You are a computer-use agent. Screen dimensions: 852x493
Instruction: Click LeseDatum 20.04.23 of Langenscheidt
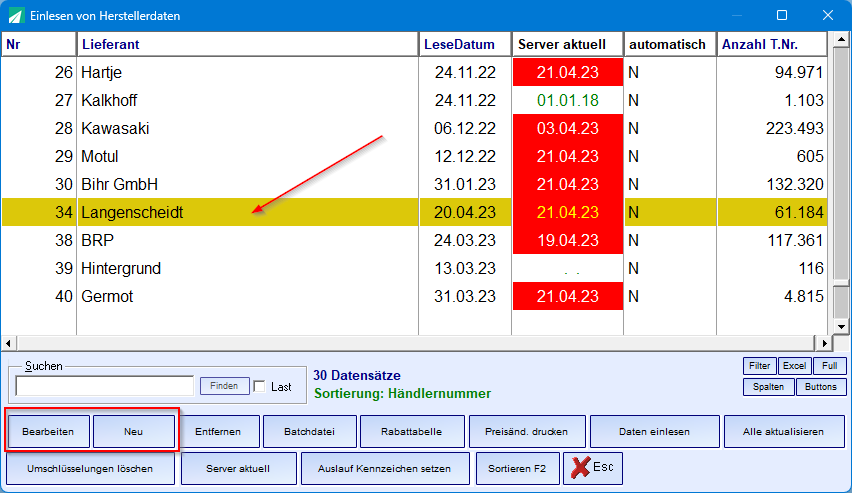465,212
